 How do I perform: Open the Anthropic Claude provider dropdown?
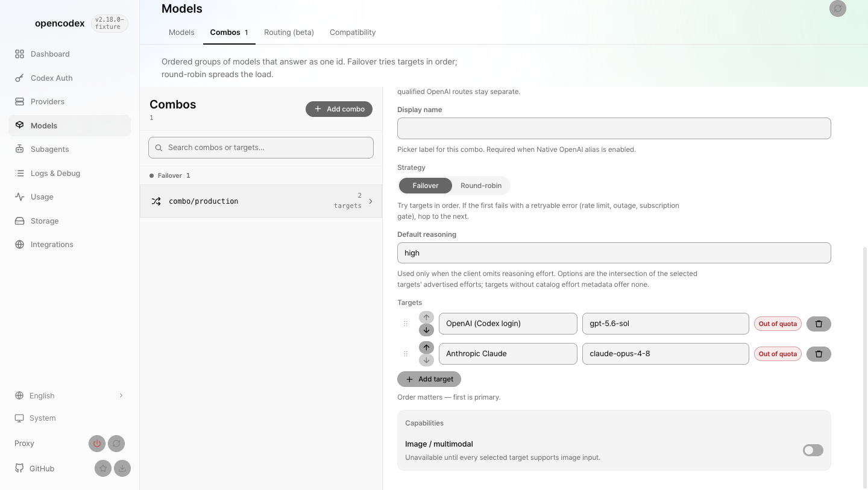(508, 354)
